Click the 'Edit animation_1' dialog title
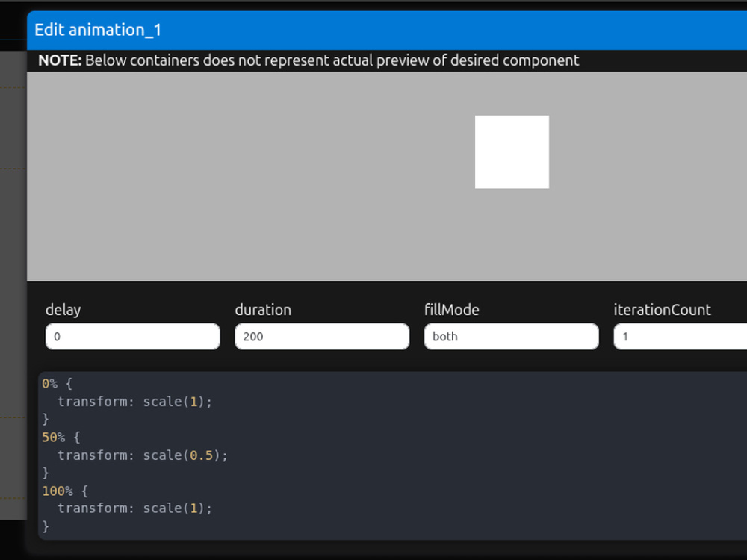Image resolution: width=747 pixels, height=560 pixels. tap(98, 30)
